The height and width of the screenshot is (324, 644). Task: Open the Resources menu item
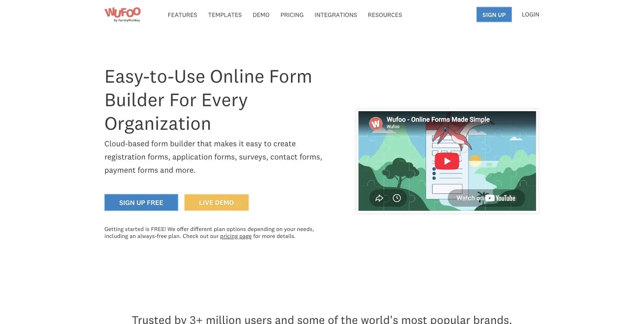point(385,15)
